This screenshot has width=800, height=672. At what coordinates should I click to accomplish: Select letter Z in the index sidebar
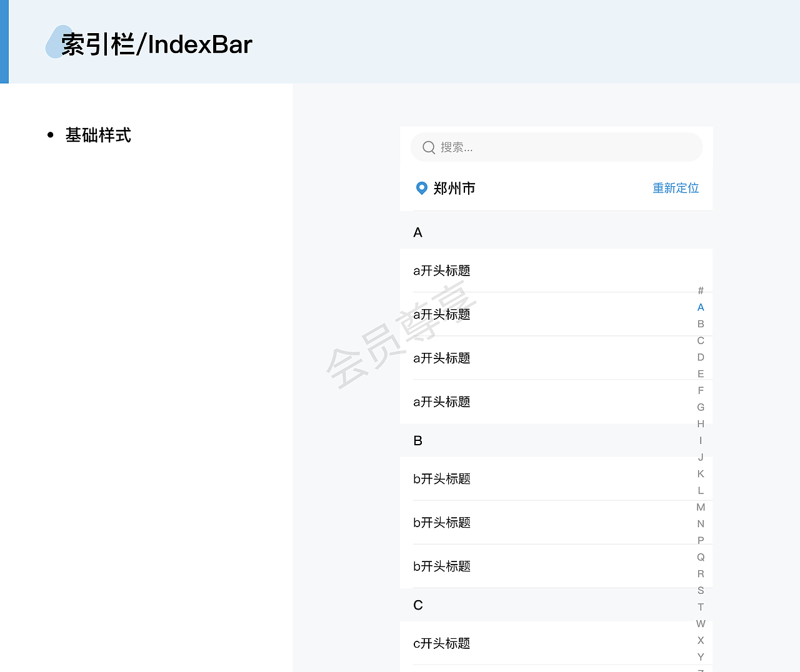(x=701, y=670)
